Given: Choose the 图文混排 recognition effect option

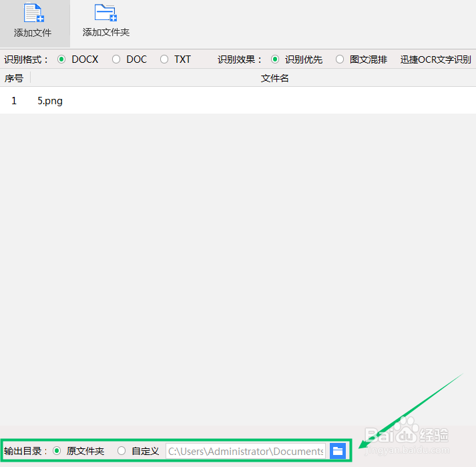Looking at the screenshot, I should tap(340, 59).
